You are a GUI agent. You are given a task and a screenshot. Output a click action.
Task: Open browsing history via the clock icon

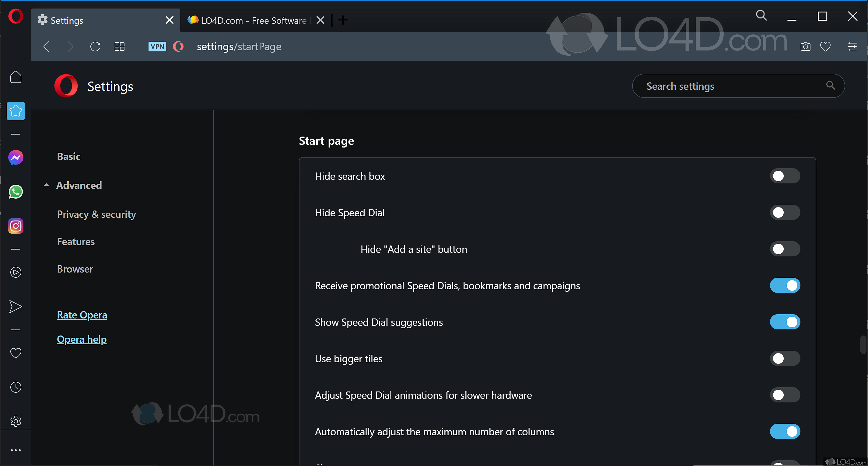coord(16,387)
